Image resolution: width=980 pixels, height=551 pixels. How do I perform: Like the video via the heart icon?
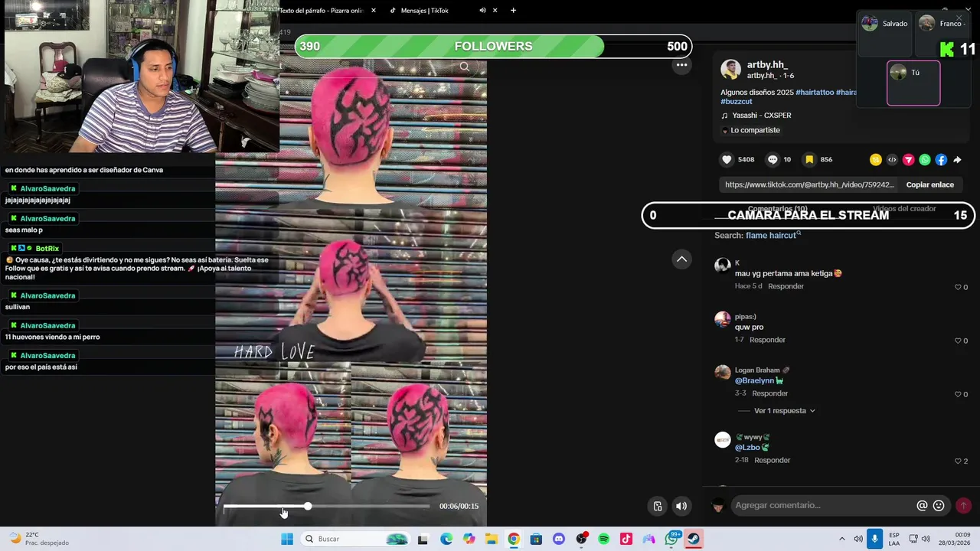(x=727, y=159)
